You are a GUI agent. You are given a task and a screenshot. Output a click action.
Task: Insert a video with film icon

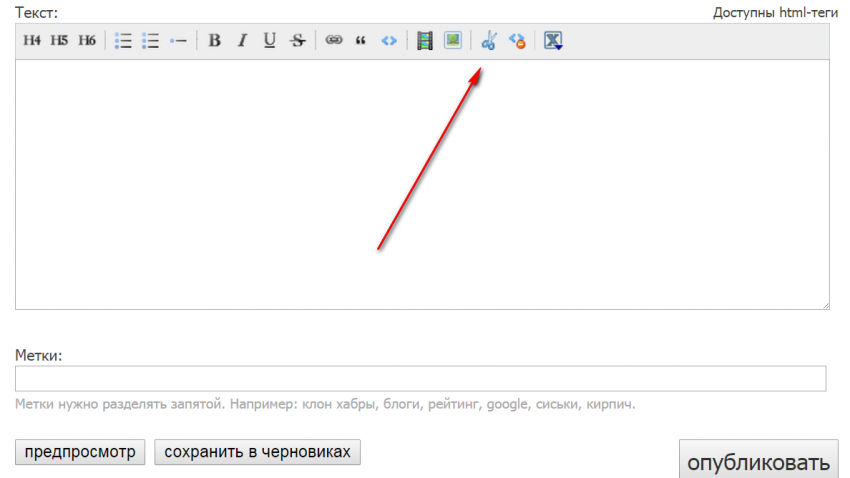(425, 41)
